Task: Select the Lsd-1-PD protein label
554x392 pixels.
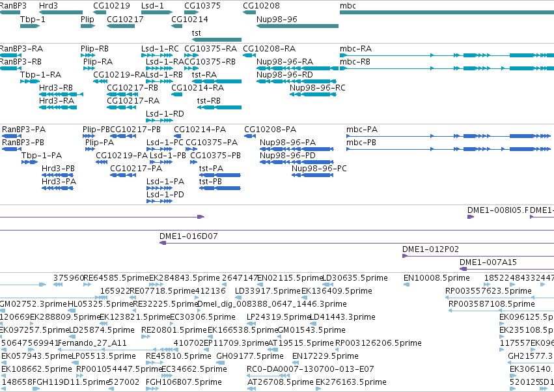Action: [x=165, y=195]
